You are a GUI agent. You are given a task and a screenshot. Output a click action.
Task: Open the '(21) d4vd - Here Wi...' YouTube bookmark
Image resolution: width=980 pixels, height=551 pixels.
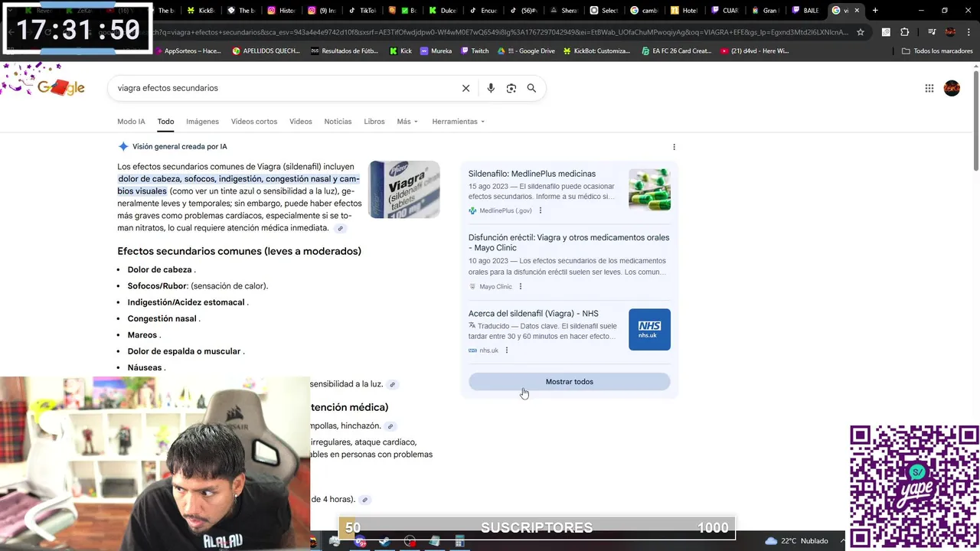coord(754,51)
